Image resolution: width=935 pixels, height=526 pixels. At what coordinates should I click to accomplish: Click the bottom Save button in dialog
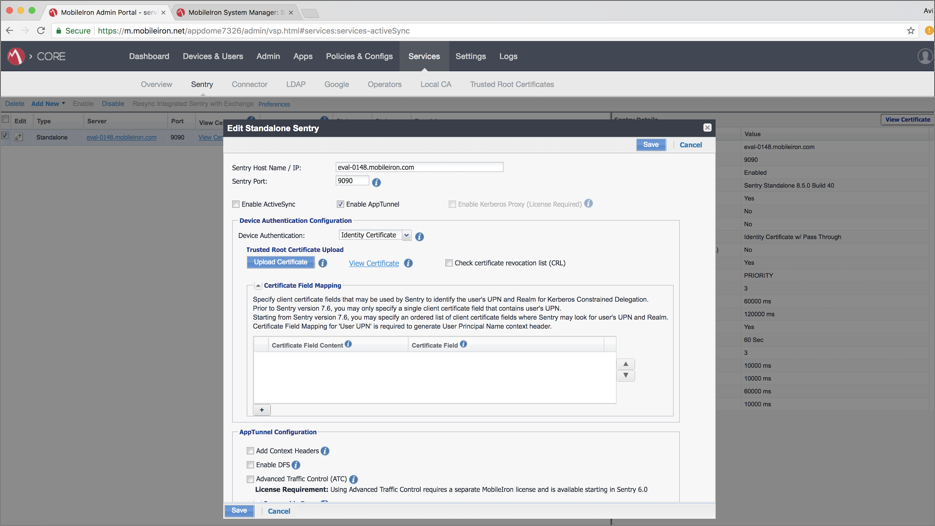(x=239, y=510)
